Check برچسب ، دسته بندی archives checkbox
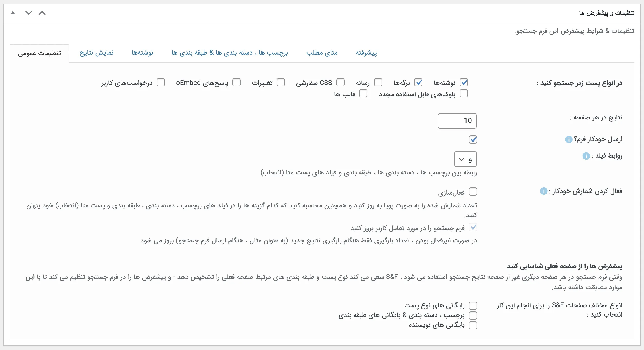 473,316
